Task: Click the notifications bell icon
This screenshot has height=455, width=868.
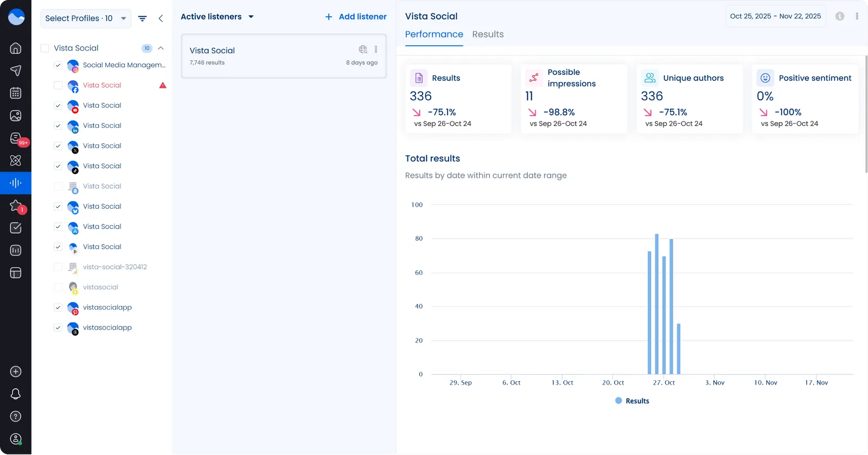Action: [x=16, y=394]
